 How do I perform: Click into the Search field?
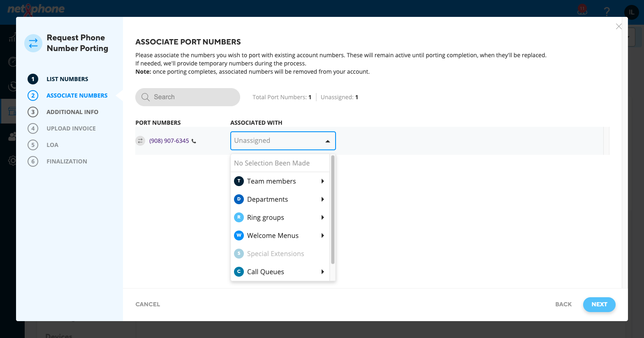point(188,97)
